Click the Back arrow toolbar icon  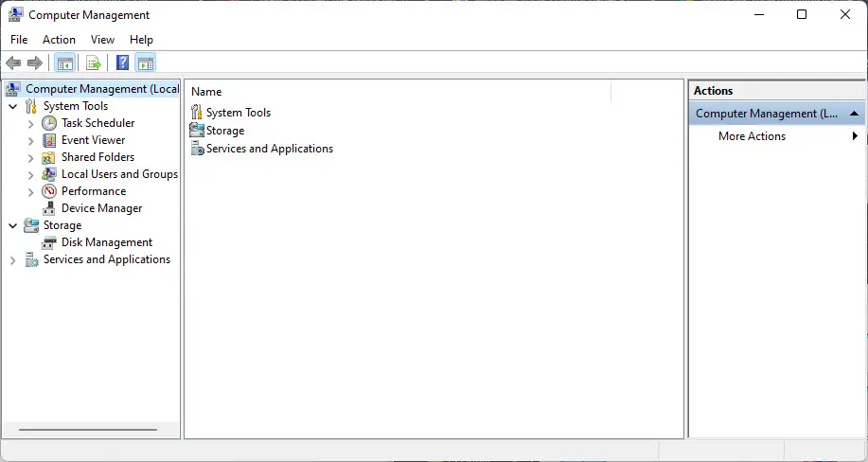point(13,62)
